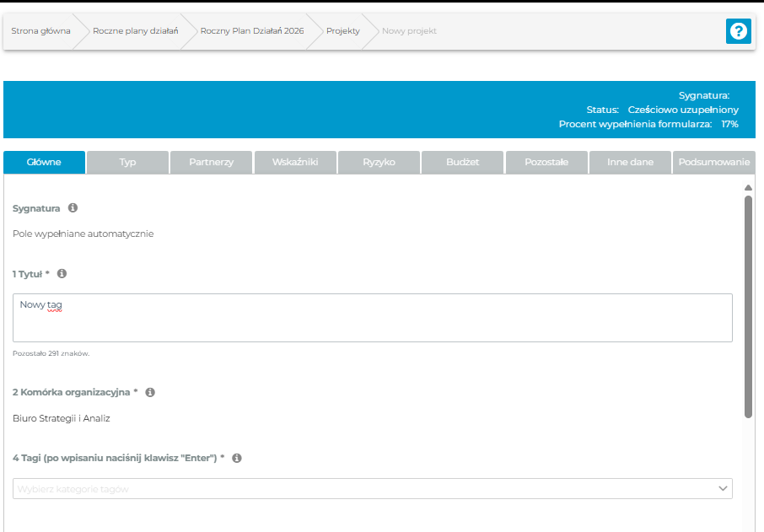Click the form's vertical scrollbar

click(x=748, y=306)
